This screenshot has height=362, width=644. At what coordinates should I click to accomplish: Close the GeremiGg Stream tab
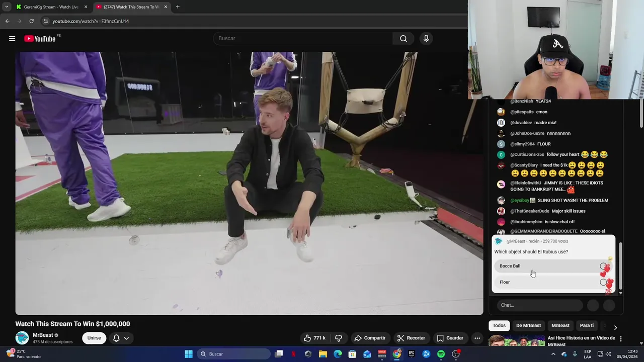86,7
